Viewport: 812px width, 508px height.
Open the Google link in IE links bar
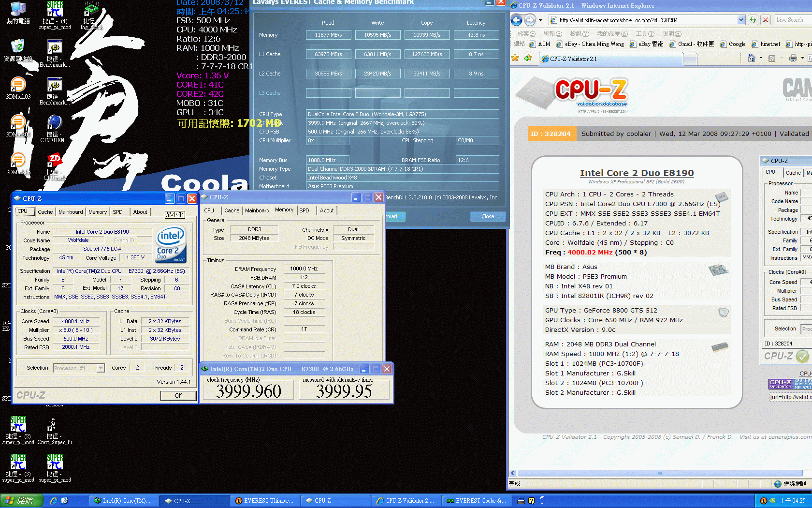pos(732,44)
